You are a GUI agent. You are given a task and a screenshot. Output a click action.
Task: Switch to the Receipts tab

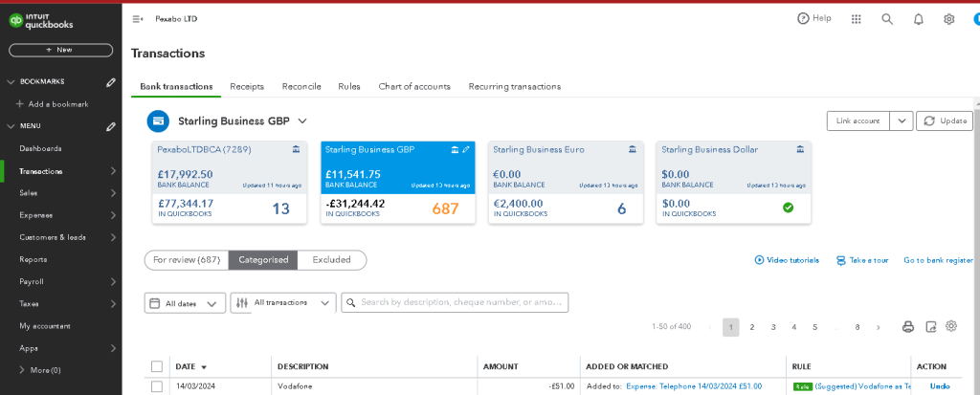(247, 86)
